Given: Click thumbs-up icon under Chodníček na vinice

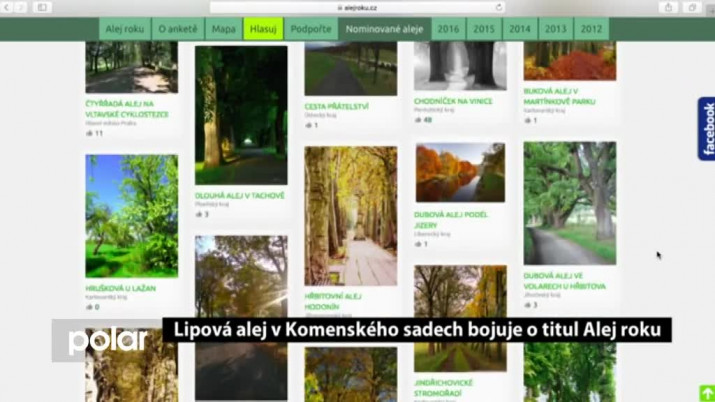Looking at the screenshot, I should (418, 120).
